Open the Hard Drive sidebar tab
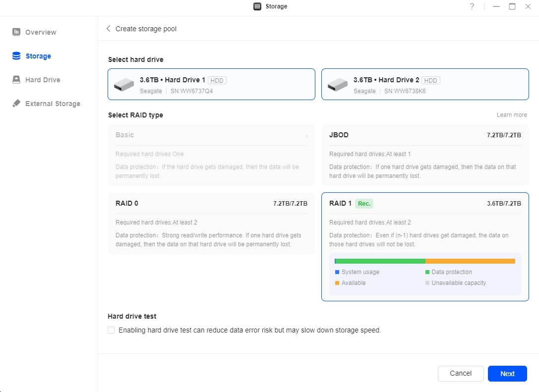Screen dimensions: 539x392 point(43,80)
